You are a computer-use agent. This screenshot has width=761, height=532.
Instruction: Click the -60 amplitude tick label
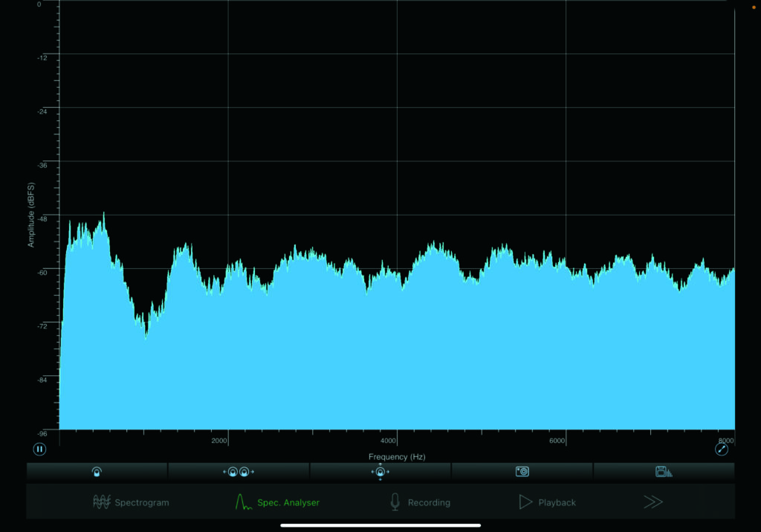[x=42, y=273]
